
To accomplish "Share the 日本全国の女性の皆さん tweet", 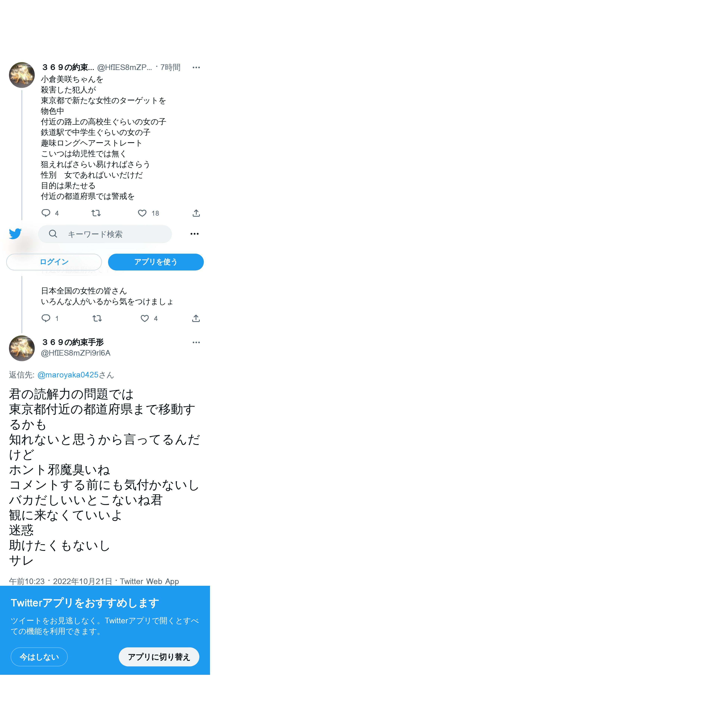I will tap(196, 318).
